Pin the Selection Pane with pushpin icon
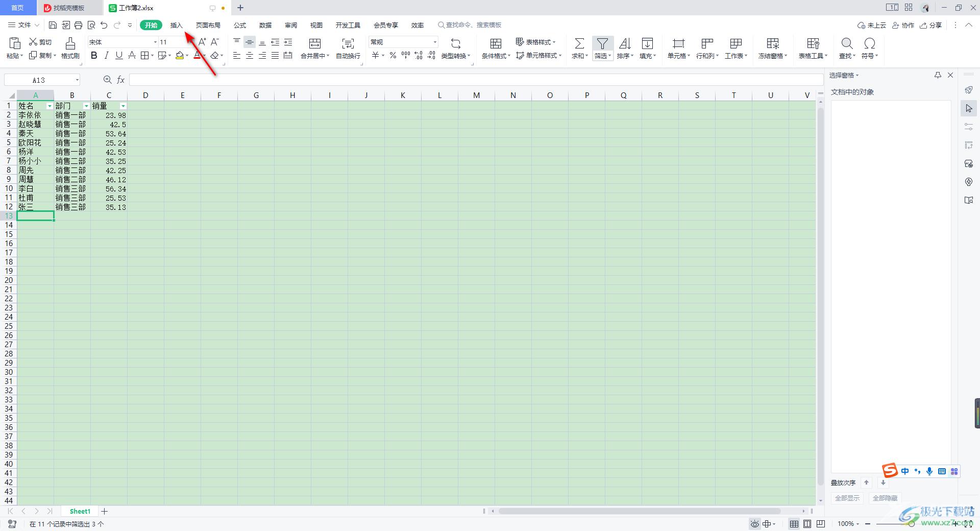Screen dimensions: 980x531 click(938, 75)
